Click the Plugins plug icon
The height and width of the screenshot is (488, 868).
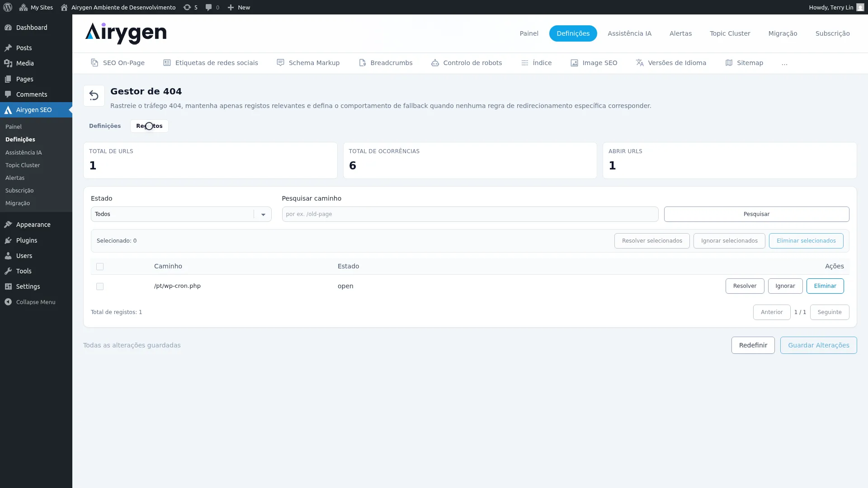8,240
